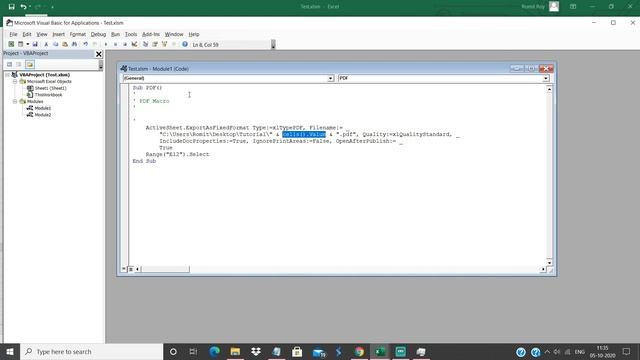
Task: Open the Add-Ins menu
Action: (151, 34)
